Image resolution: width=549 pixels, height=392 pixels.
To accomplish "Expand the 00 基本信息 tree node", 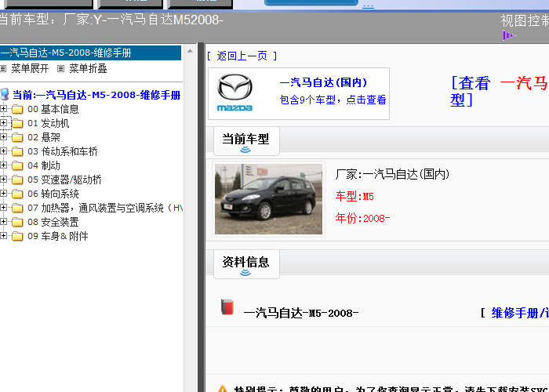I will click(x=3, y=109).
